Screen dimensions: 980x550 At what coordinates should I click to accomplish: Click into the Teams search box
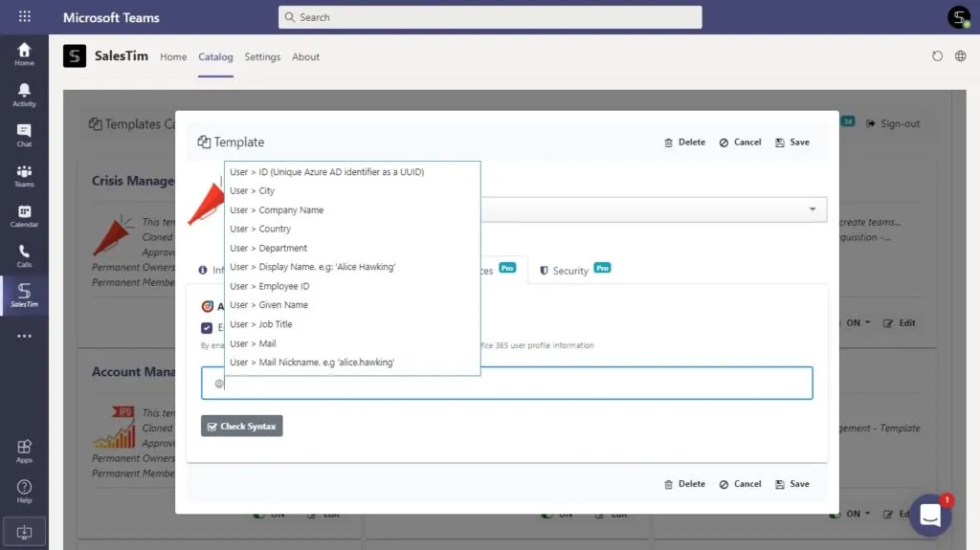point(490,17)
